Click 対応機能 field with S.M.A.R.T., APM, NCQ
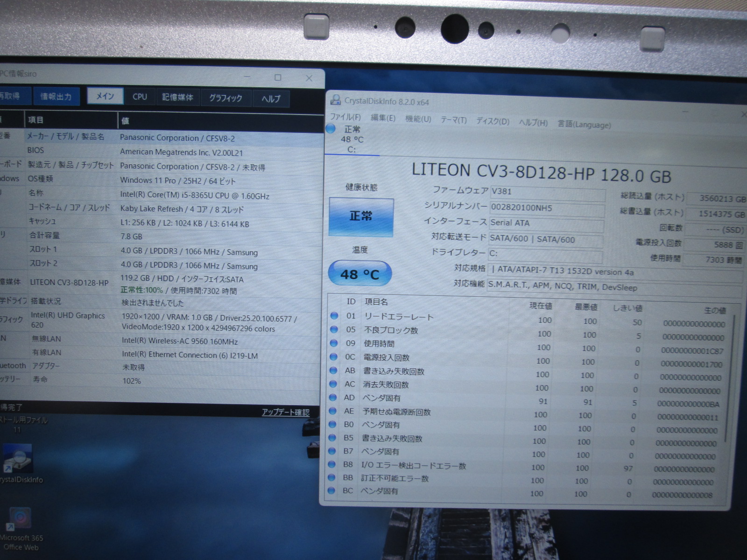The height and width of the screenshot is (560, 747). click(614, 287)
